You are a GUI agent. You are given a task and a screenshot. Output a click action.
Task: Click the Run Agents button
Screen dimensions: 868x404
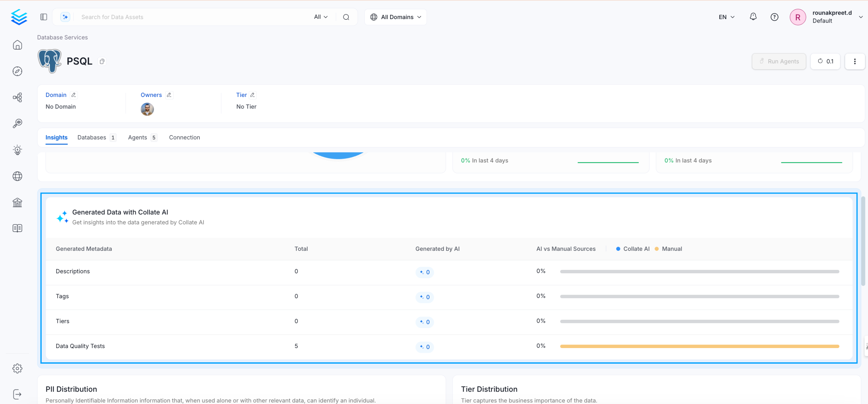(x=779, y=61)
